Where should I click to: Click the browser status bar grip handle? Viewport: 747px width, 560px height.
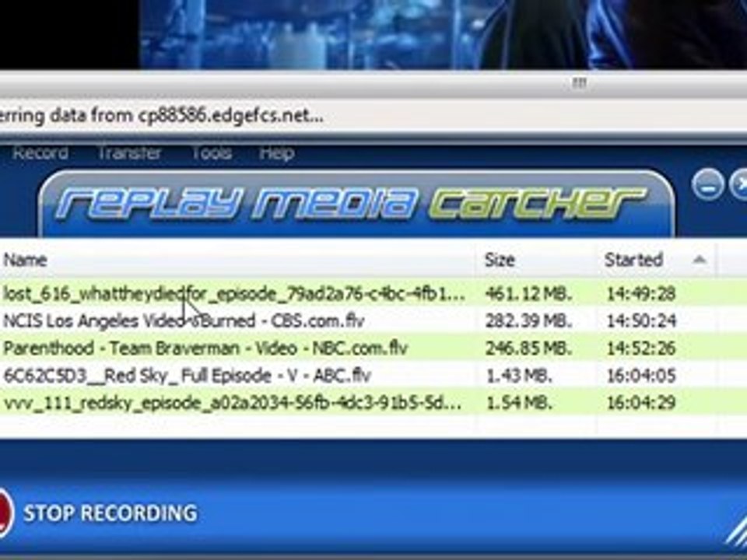point(578,83)
